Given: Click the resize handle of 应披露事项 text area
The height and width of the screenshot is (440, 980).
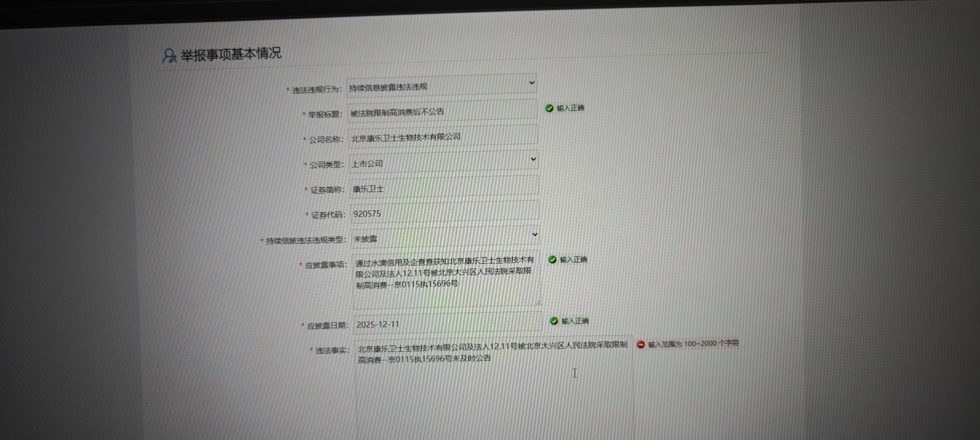Looking at the screenshot, I should [538, 302].
